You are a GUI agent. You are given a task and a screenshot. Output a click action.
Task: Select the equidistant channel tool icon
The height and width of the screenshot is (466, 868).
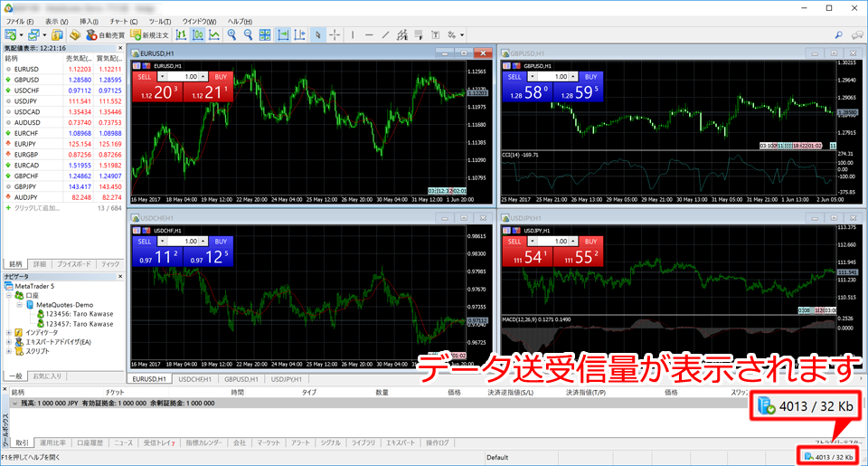401,35
